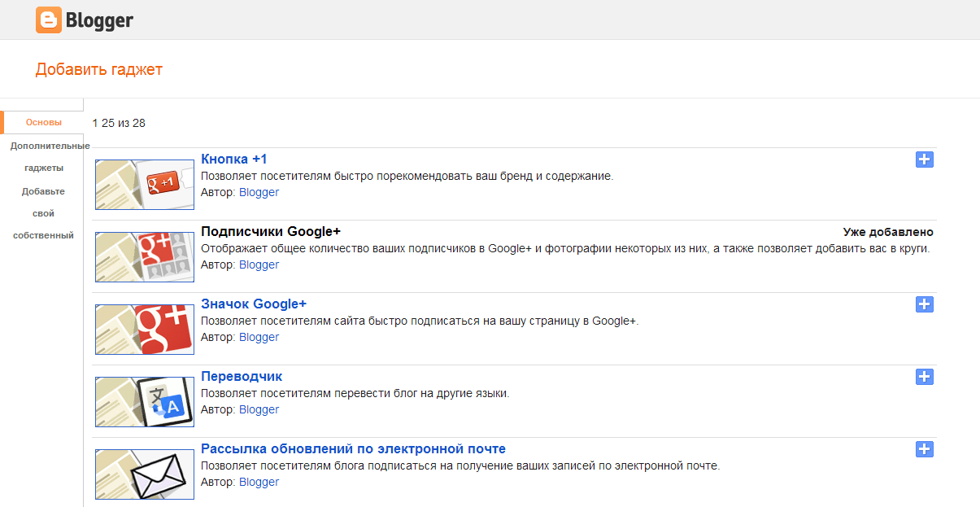The image size is (980, 507).
Task: Click the Blogger author link under Переводчик
Action: point(259,409)
